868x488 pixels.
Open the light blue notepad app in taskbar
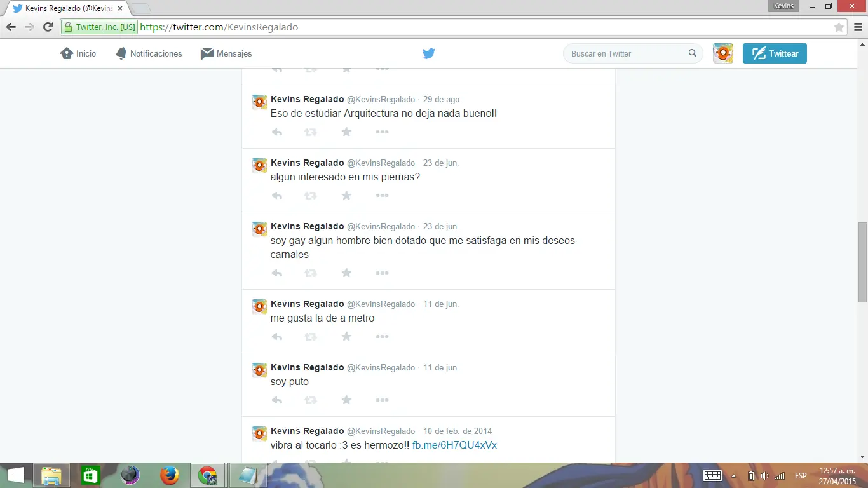click(247, 475)
